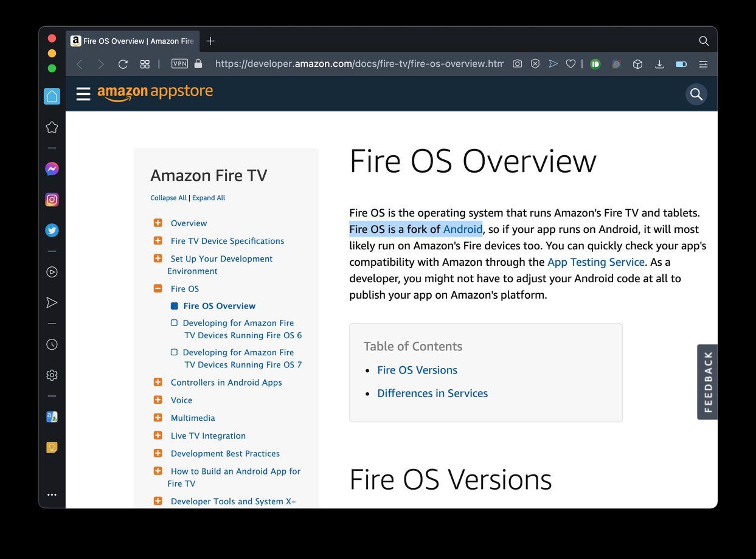
Task: Open the bookmarks star in the sidebar
Action: tap(52, 127)
